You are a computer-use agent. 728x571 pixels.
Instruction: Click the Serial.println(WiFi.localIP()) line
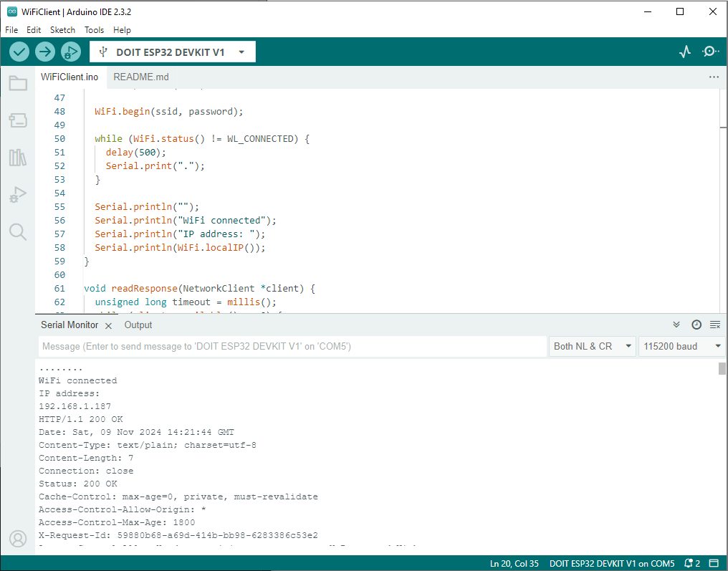point(180,247)
